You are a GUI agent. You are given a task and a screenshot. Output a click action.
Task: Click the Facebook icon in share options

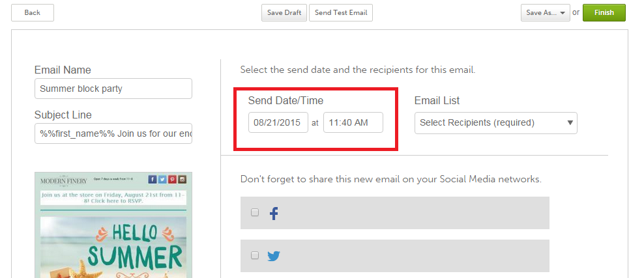click(x=274, y=213)
